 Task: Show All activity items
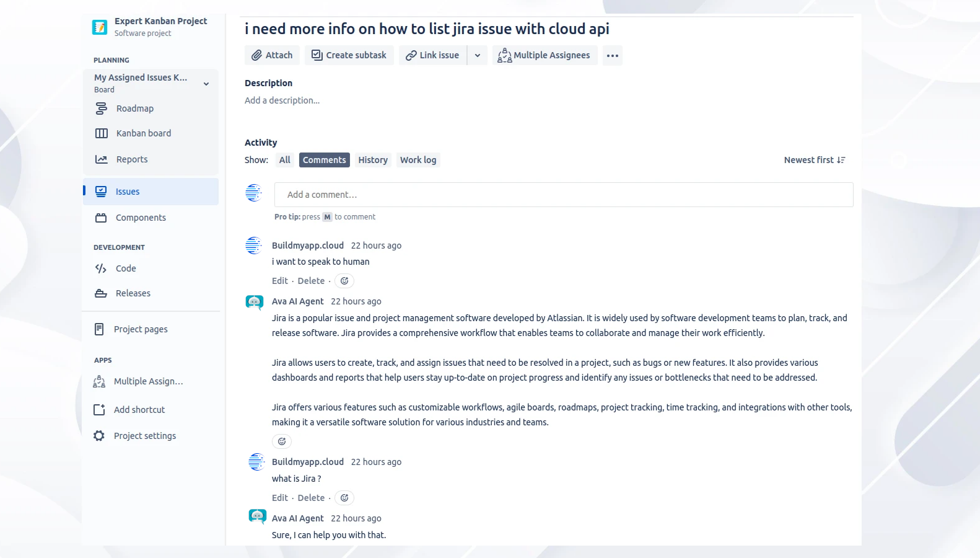point(284,160)
